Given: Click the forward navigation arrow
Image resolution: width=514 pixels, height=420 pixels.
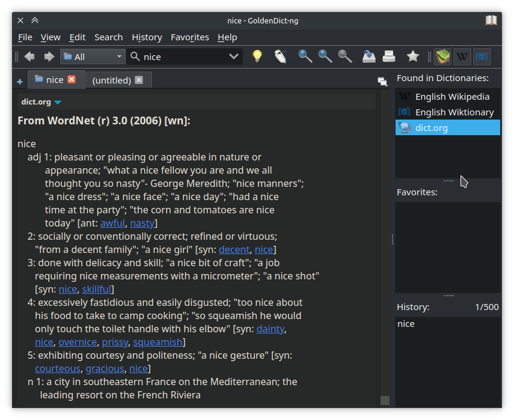Looking at the screenshot, I should (x=49, y=57).
